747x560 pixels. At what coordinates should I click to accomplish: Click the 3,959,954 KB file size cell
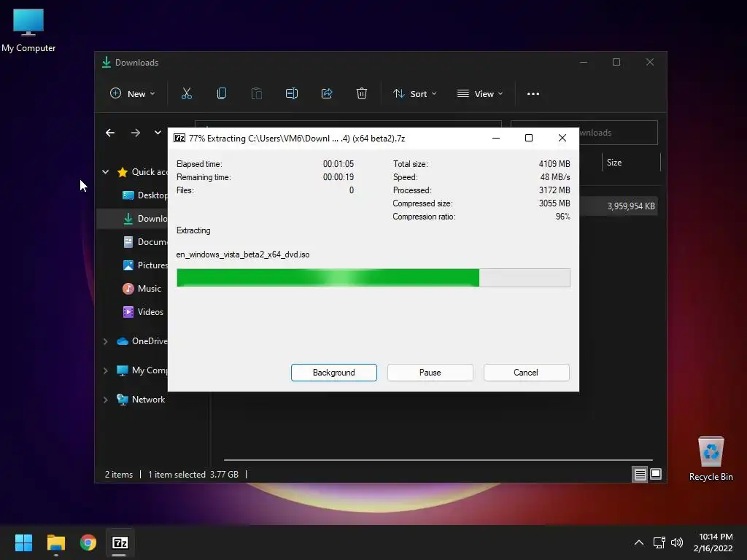(x=631, y=206)
